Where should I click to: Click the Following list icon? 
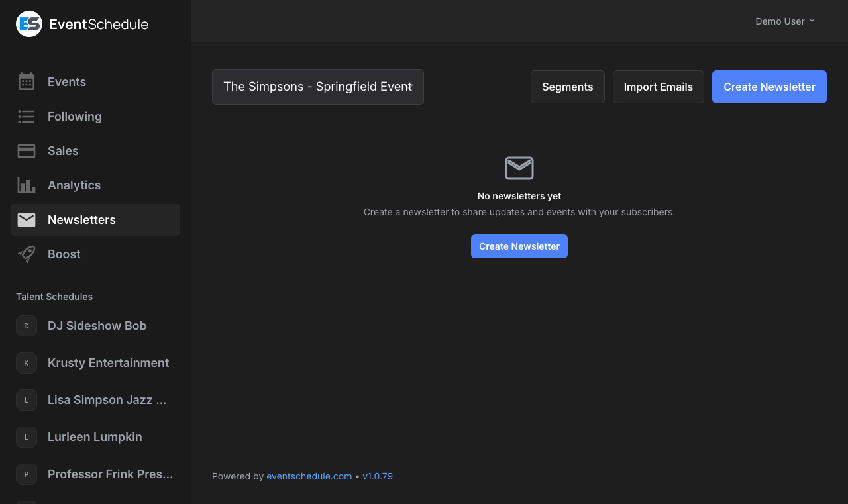pyautogui.click(x=26, y=116)
